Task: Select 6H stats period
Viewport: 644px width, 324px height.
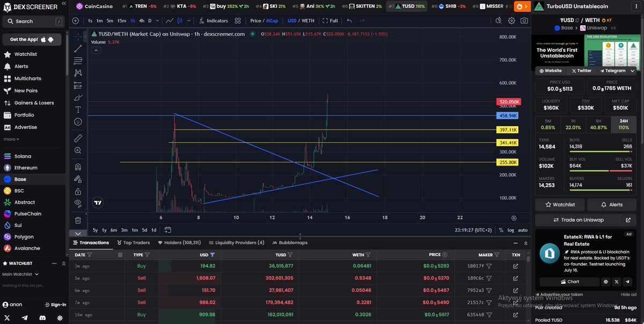Action: click(x=599, y=124)
